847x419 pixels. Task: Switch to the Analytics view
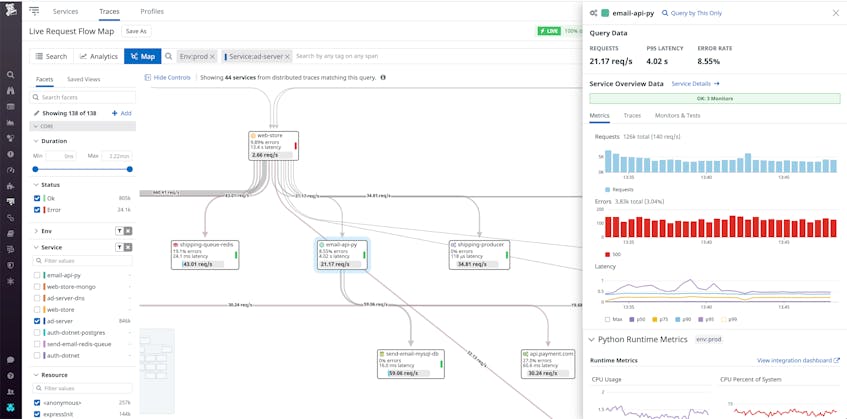click(x=99, y=56)
